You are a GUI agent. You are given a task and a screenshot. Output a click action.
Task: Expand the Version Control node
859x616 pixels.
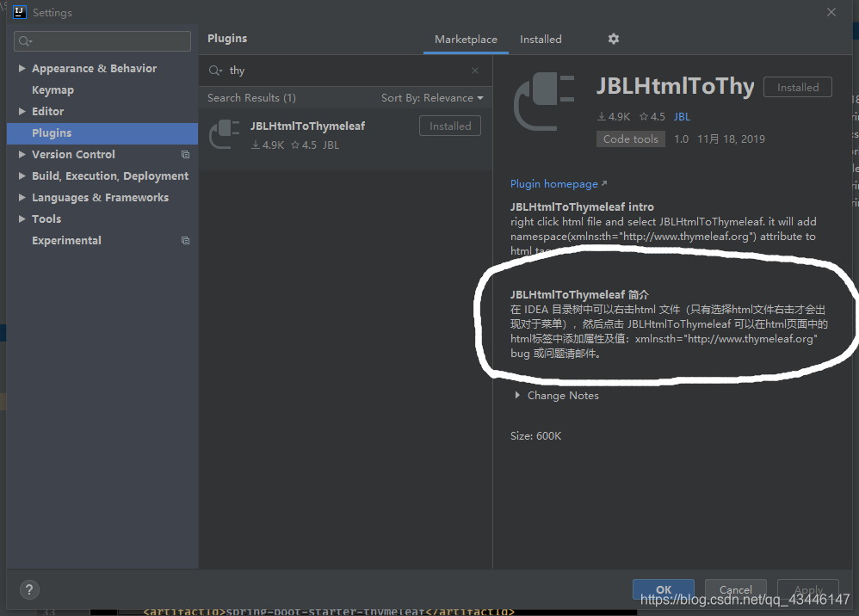point(22,154)
